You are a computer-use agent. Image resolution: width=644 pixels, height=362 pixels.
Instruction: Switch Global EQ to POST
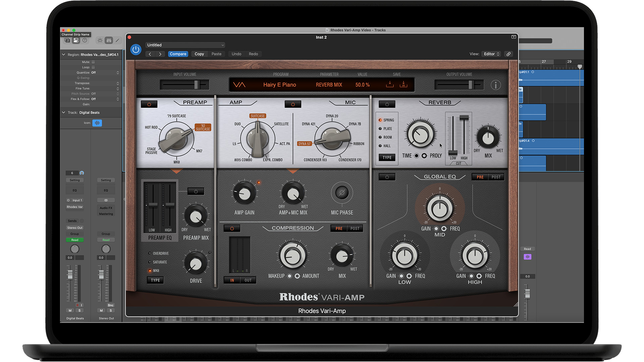coord(496,177)
